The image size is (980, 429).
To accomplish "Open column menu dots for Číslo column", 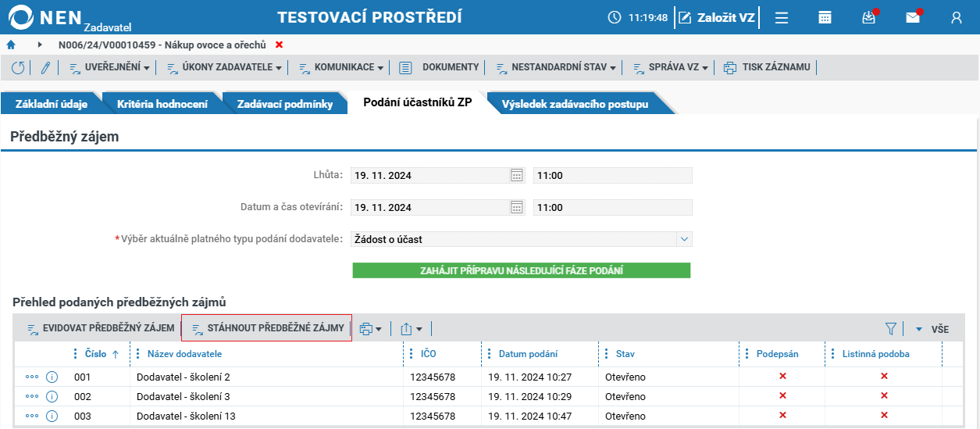I will coord(76,354).
